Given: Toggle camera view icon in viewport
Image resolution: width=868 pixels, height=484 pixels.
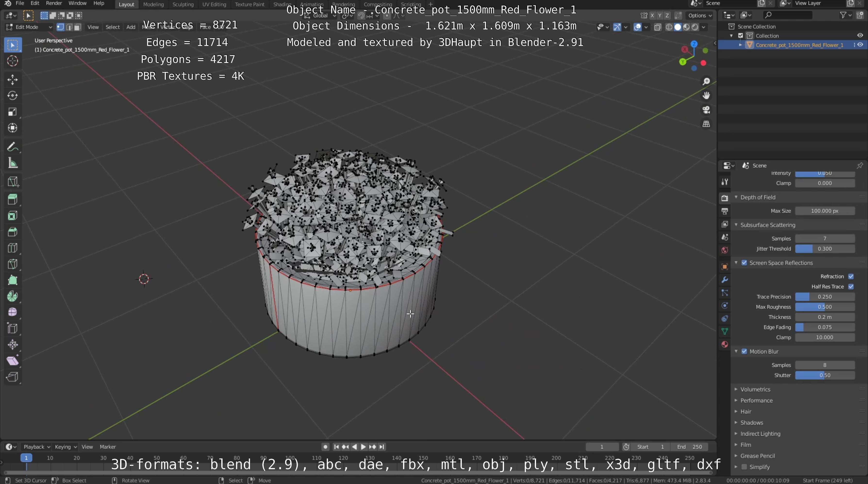Looking at the screenshot, I should [x=706, y=110].
